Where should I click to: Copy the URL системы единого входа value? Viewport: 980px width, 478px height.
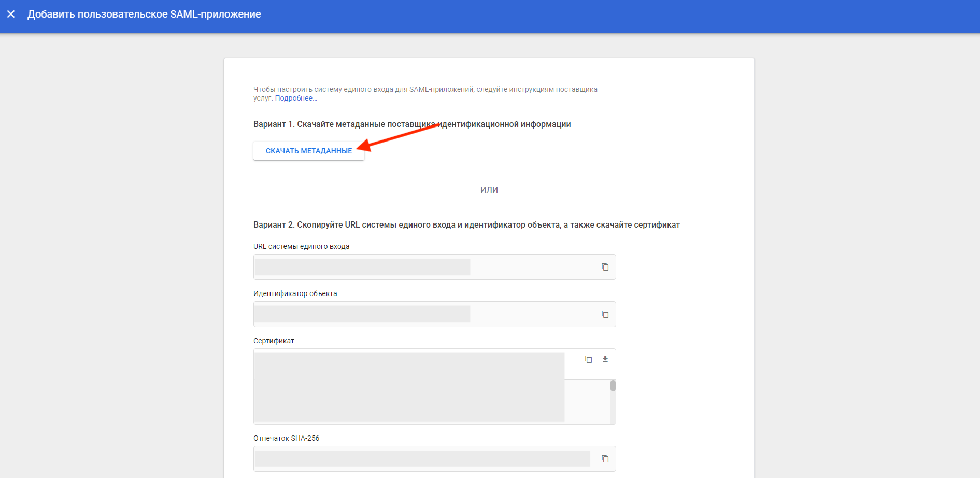coord(605,267)
